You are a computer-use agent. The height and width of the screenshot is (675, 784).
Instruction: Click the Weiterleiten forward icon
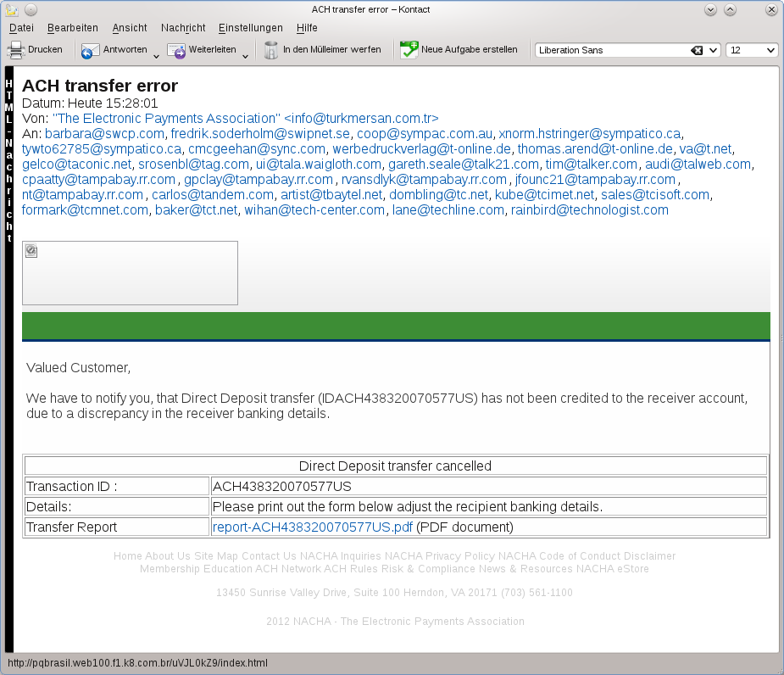click(176, 51)
